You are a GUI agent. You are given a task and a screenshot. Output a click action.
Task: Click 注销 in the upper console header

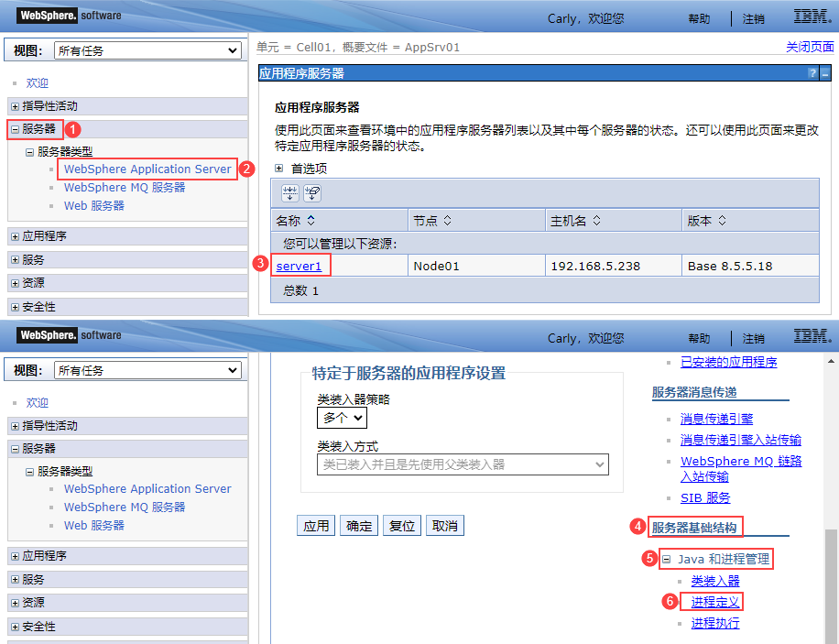coord(754,18)
